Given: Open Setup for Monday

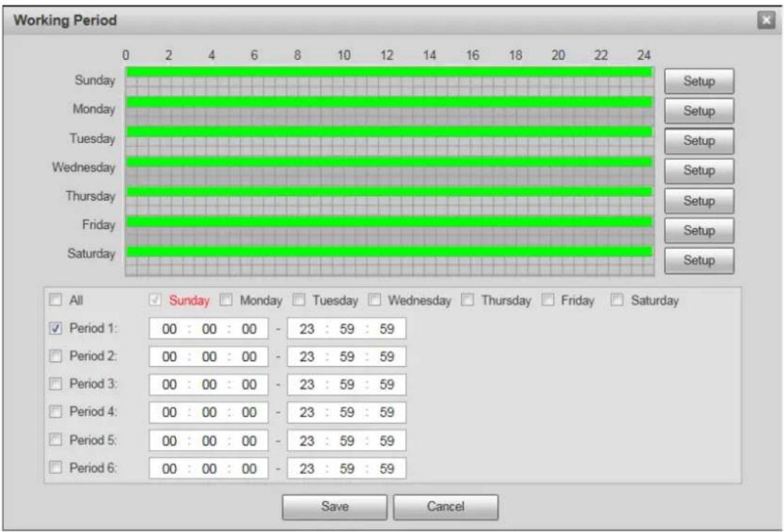Looking at the screenshot, I should click(x=699, y=111).
